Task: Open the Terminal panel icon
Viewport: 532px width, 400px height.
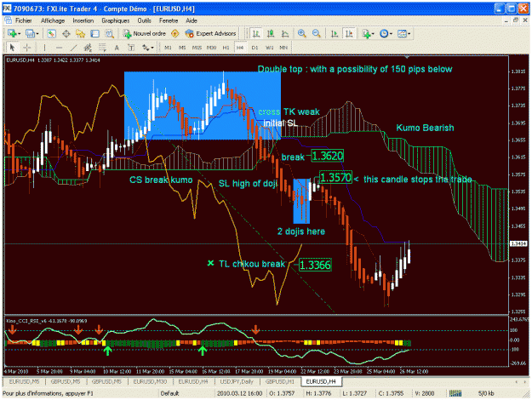Action: coord(94,33)
